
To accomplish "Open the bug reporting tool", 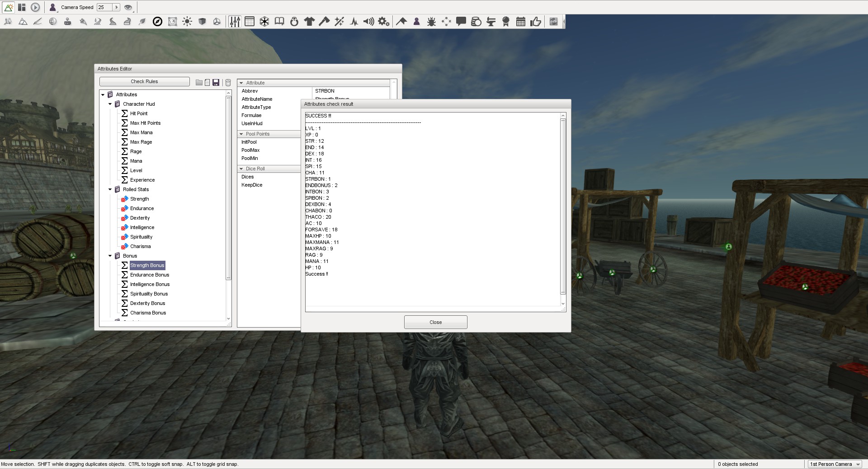I will tap(431, 21).
